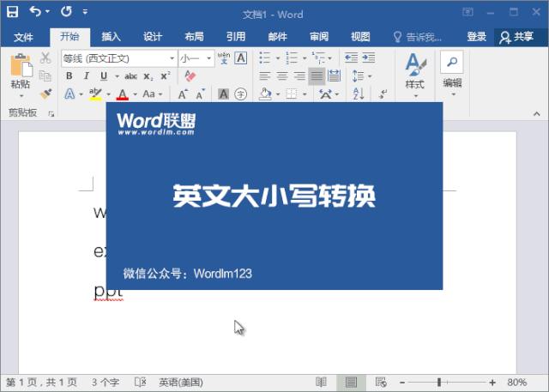Apply distributed alignment

334,75
